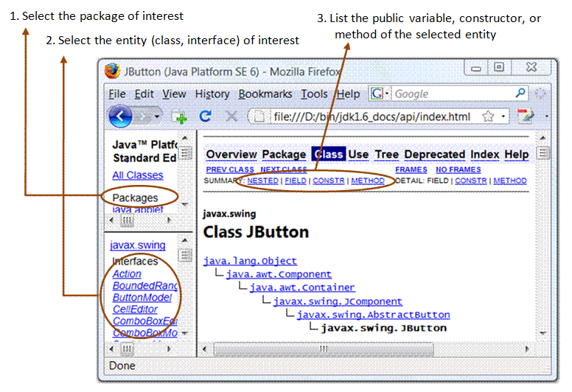The image size is (572, 392).
Task: Expand the address bar history dropdown arrow
Action: pos(503,116)
